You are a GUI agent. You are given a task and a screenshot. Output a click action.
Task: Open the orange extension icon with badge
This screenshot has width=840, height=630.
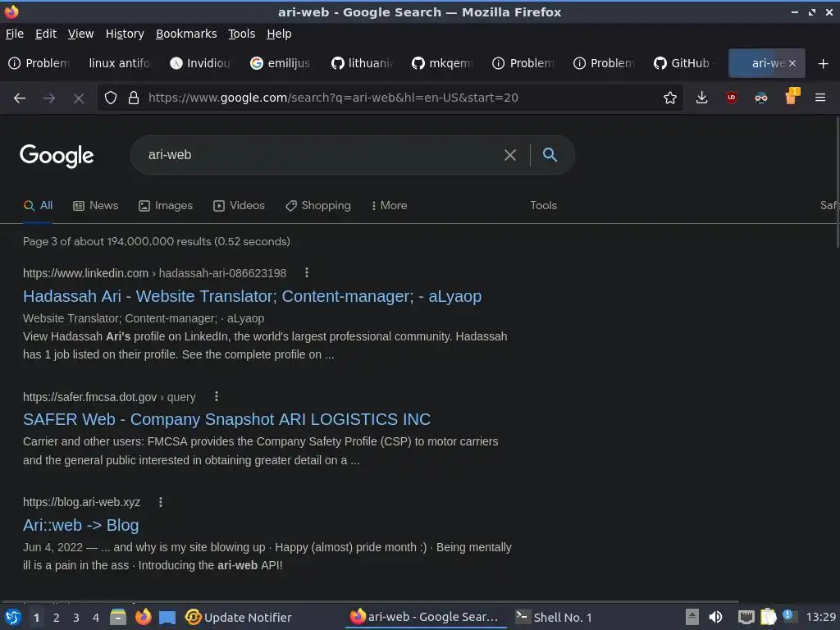[792, 97]
